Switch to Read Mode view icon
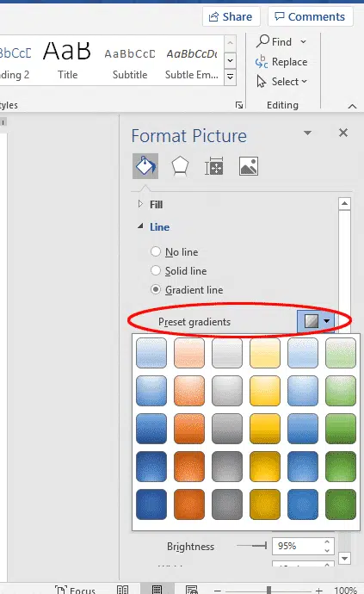Viewport: 364px width, 594px height. click(122, 590)
